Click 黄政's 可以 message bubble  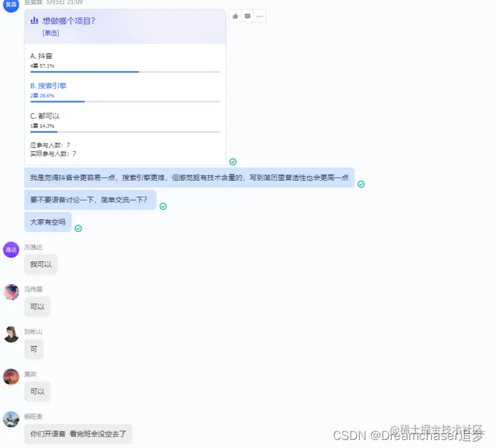point(37,391)
